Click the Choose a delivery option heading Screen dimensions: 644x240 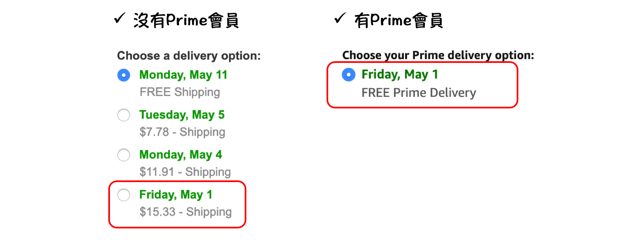(x=188, y=55)
